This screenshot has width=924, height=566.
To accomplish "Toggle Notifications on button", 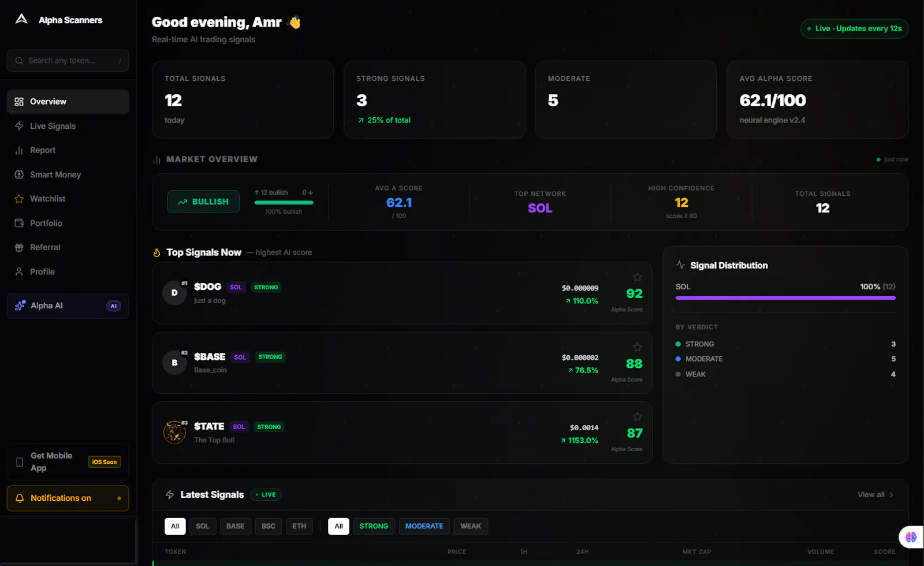I will pyautogui.click(x=68, y=498).
